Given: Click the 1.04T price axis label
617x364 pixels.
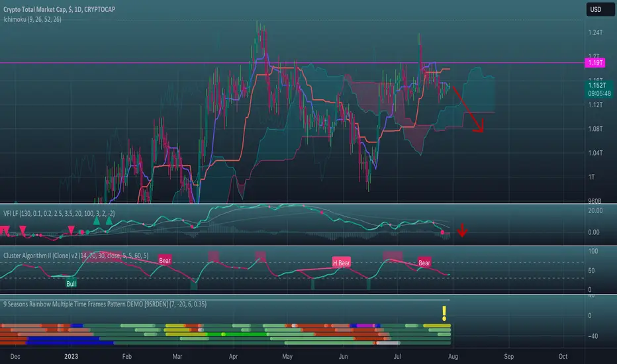Looking at the screenshot, I should (x=595, y=153).
